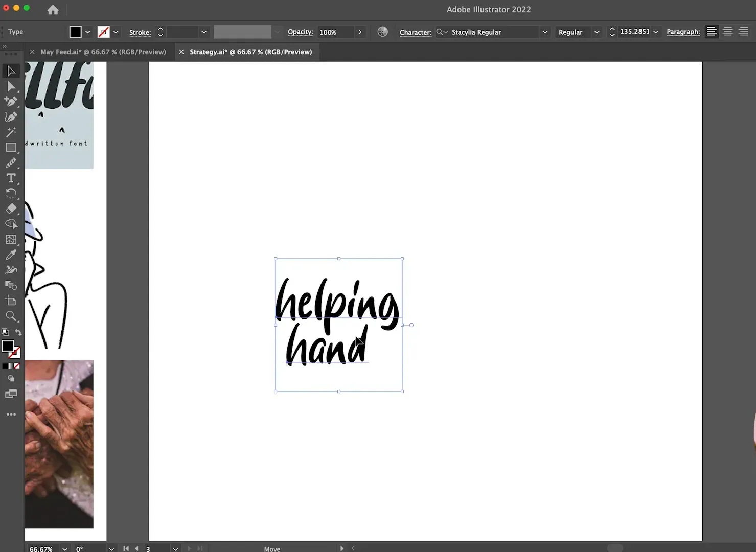Switch to the May Feed.ai document tab
The image size is (756, 552).
pyautogui.click(x=102, y=52)
